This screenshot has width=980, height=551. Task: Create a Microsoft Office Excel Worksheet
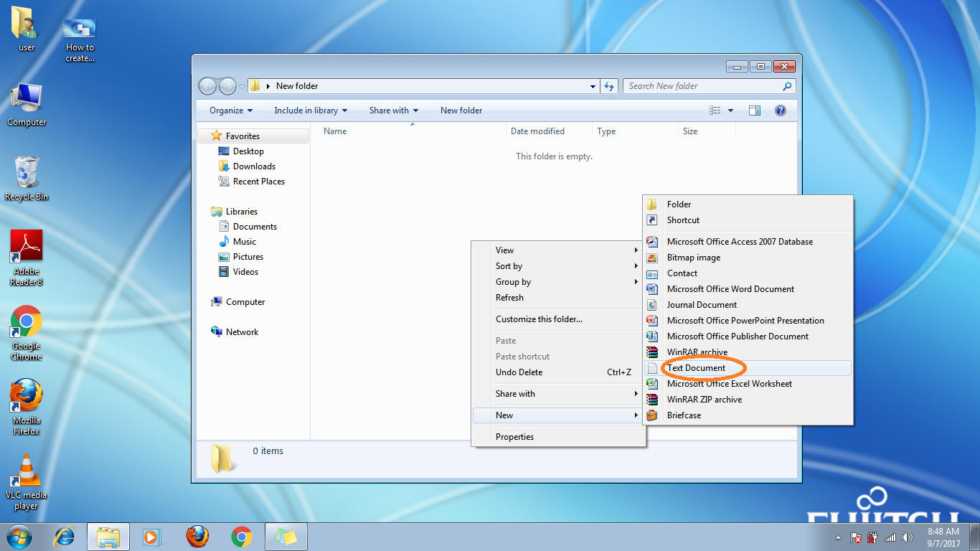[748, 384]
